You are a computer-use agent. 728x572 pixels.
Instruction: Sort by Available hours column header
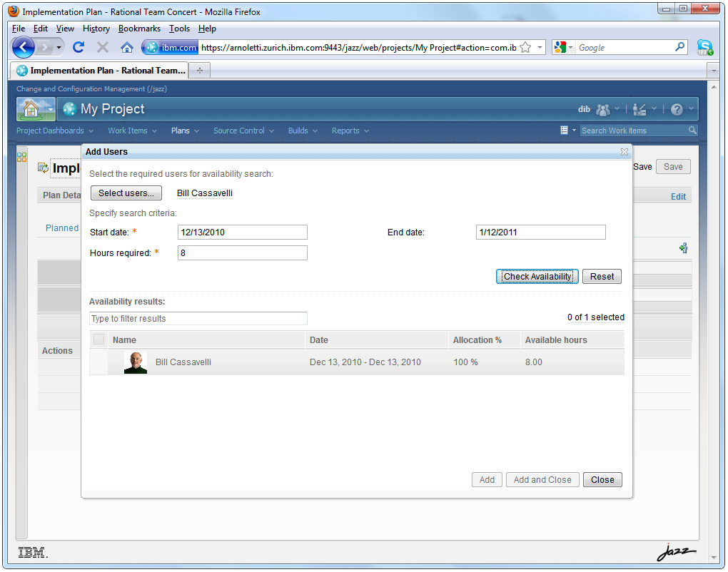pos(572,339)
